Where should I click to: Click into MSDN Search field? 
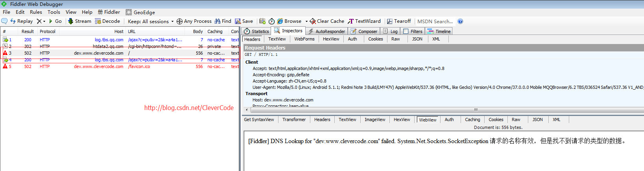435,21
